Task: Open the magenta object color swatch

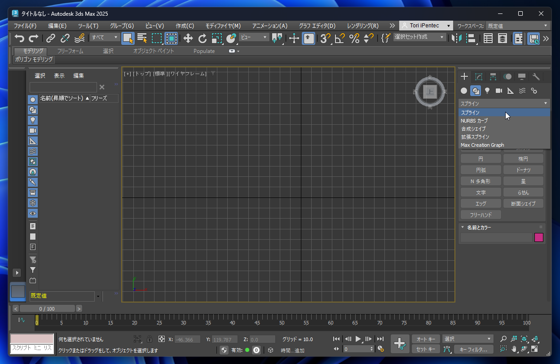Action: [539, 238]
